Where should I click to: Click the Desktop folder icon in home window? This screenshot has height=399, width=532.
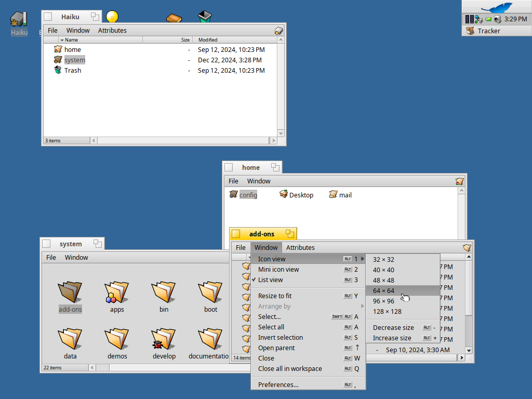283,194
